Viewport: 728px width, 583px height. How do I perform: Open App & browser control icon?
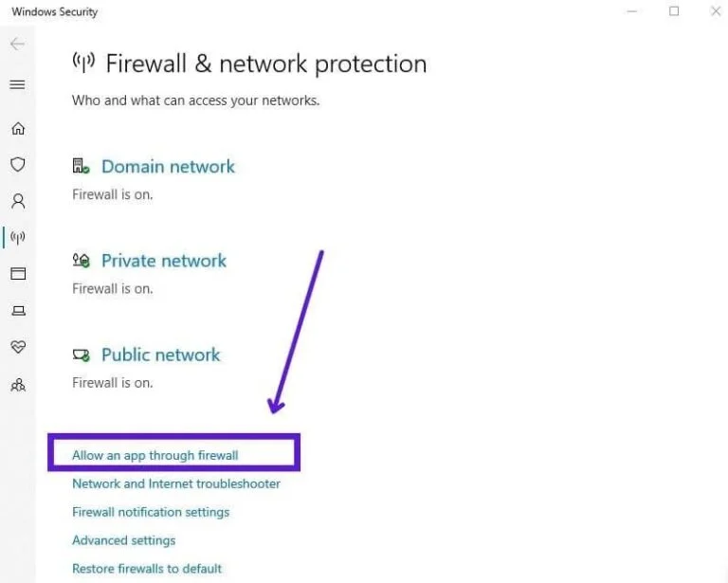tap(17, 273)
